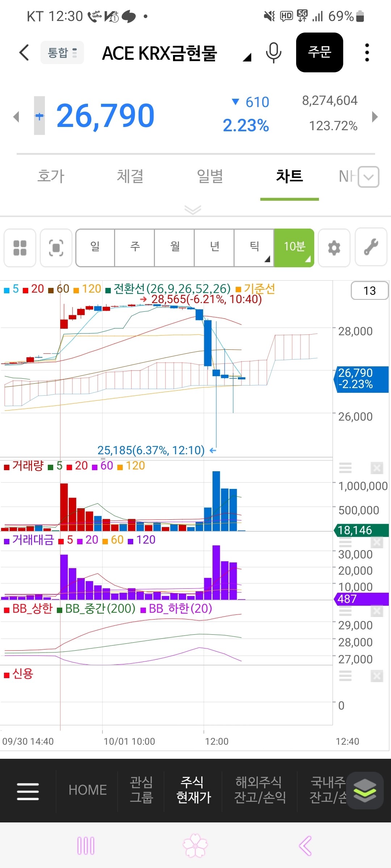Select the 주 weekly period
Viewport: 391px width, 868px height.
[135, 248]
